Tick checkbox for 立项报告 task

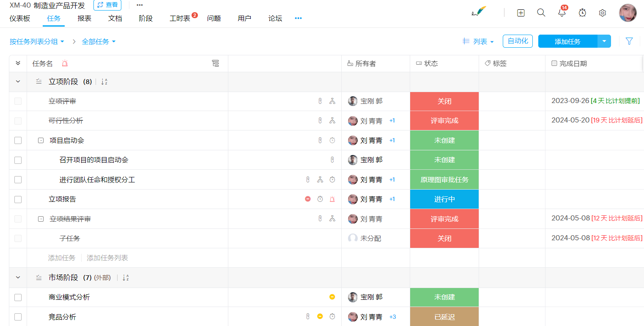(x=18, y=199)
